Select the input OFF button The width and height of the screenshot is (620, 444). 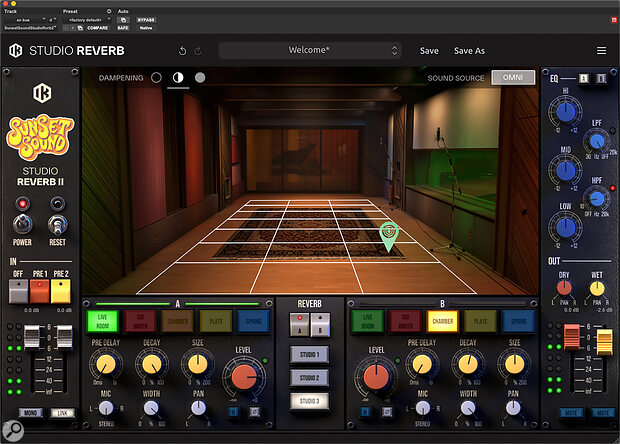click(18, 291)
